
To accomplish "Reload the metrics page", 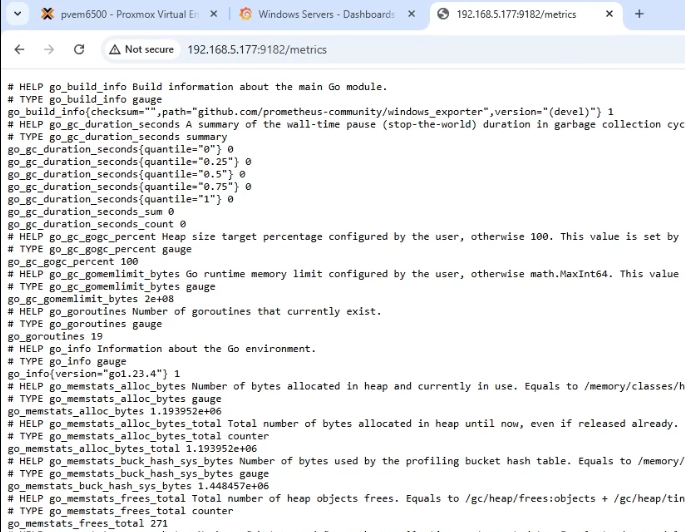I will tap(80, 49).
